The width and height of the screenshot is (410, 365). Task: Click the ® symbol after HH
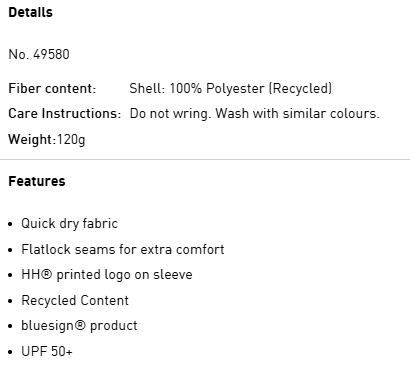pyautogui.click(x=47, y=274)
